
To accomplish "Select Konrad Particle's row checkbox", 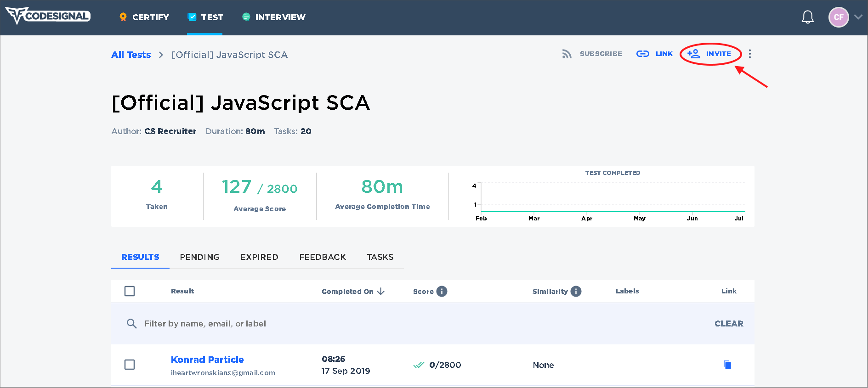I will point(130,365).
